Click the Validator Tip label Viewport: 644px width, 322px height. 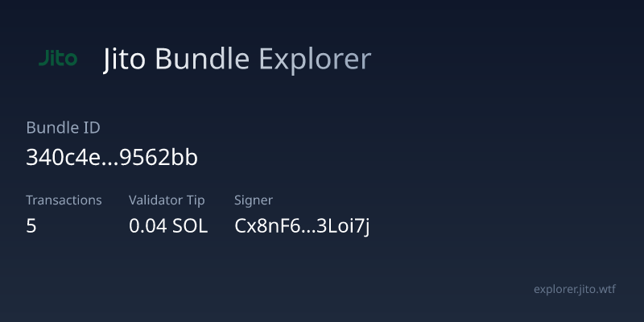167,200
